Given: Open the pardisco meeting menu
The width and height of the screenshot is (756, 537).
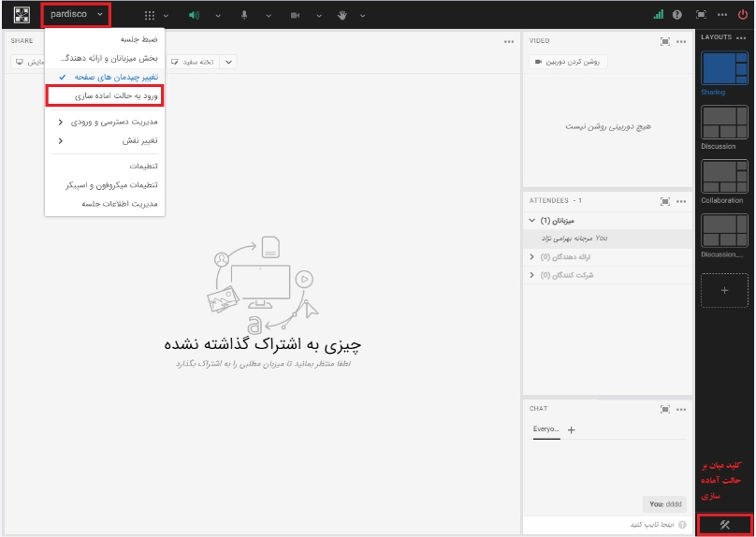Looking at the screenshot, I should 76,14.
